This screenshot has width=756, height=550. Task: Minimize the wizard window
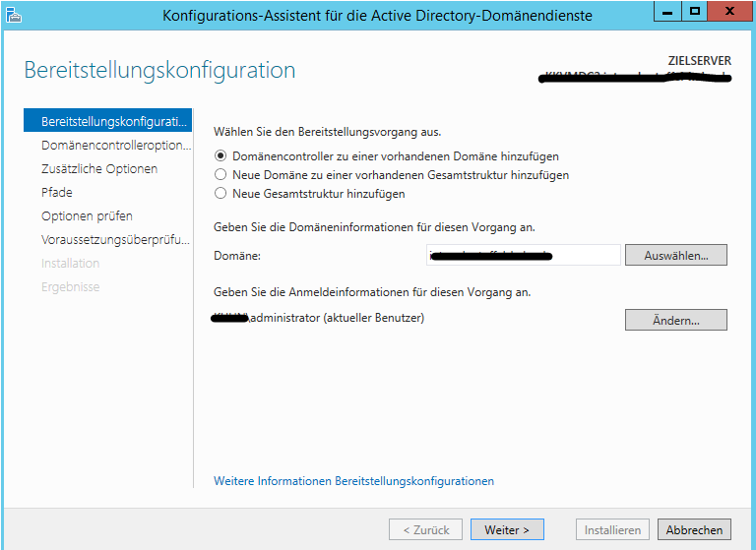click(x=667, y=11)
